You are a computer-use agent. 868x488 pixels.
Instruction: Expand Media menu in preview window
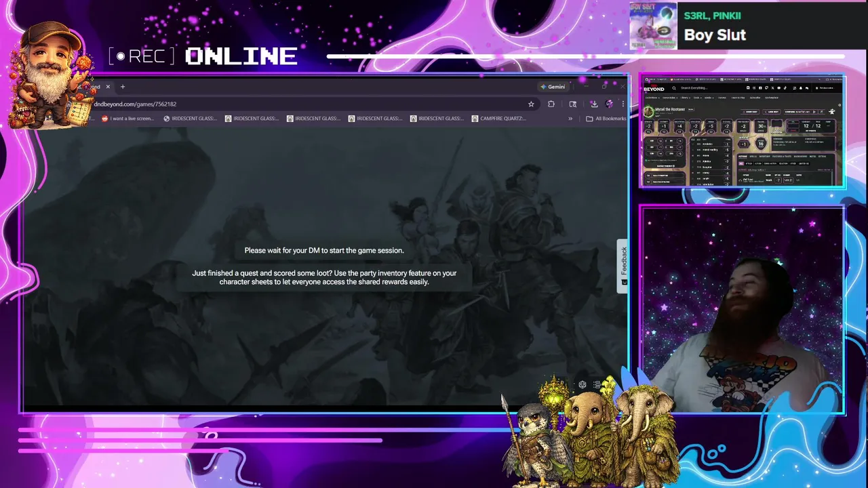point(709,98)
